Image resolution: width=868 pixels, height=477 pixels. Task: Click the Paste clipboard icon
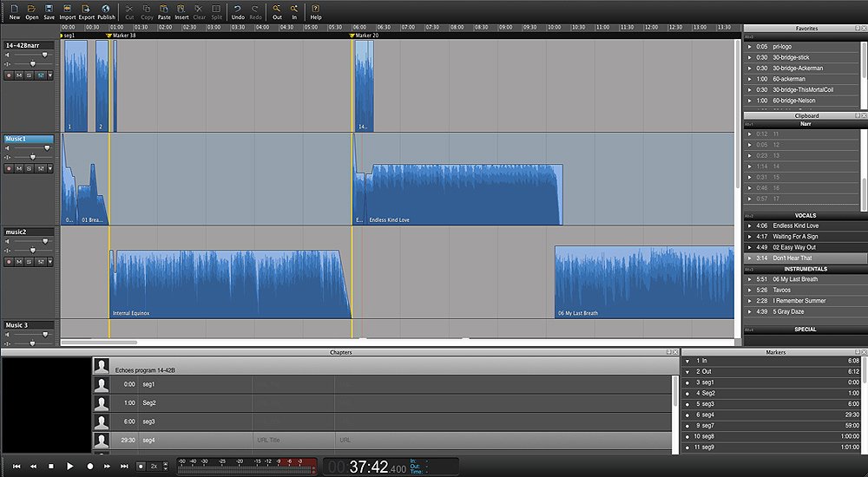(x=164, y=11)
